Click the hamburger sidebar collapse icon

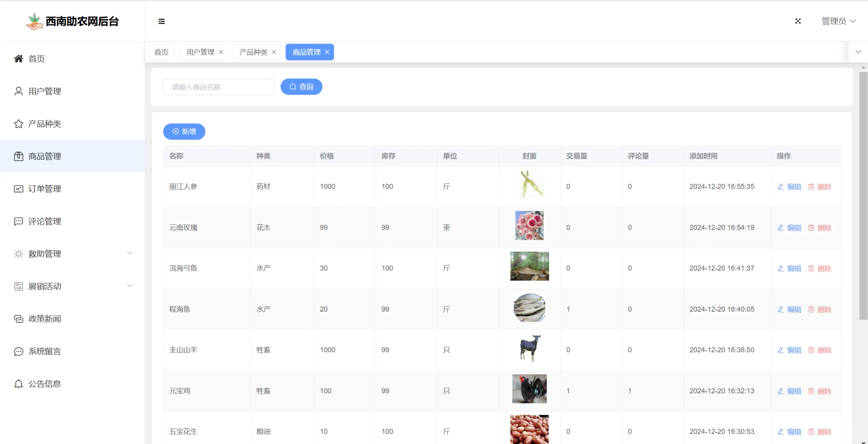[x=161, y=21]
